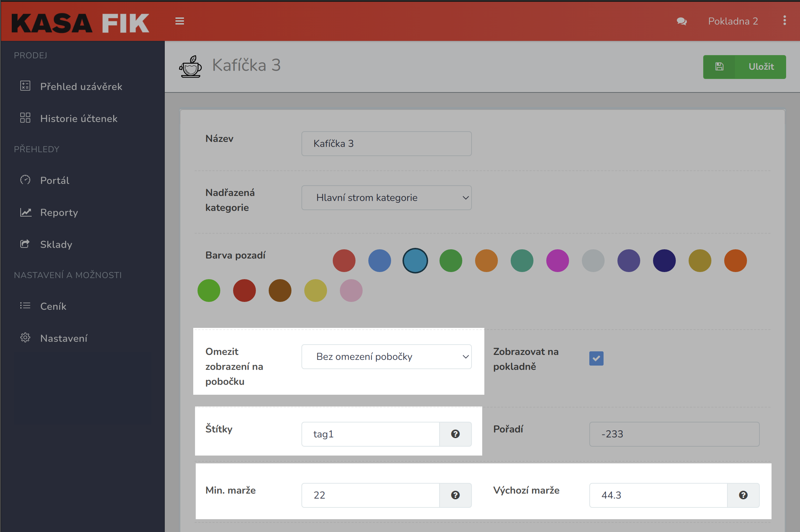This screenshot has height=532, width=800.
Task: Pick the brown swatch in the second row
Action: (x=280, y=291)
